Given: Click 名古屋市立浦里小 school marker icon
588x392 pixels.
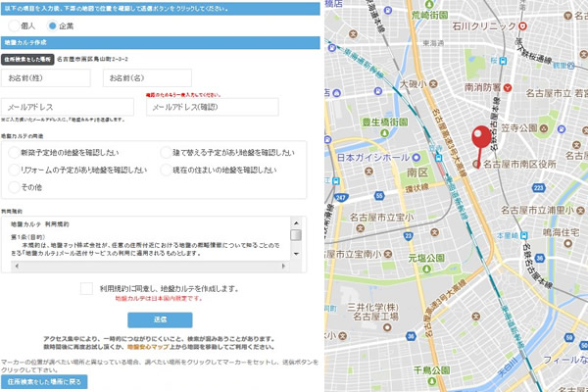Looking at the screenshot, I should (580, 211).
